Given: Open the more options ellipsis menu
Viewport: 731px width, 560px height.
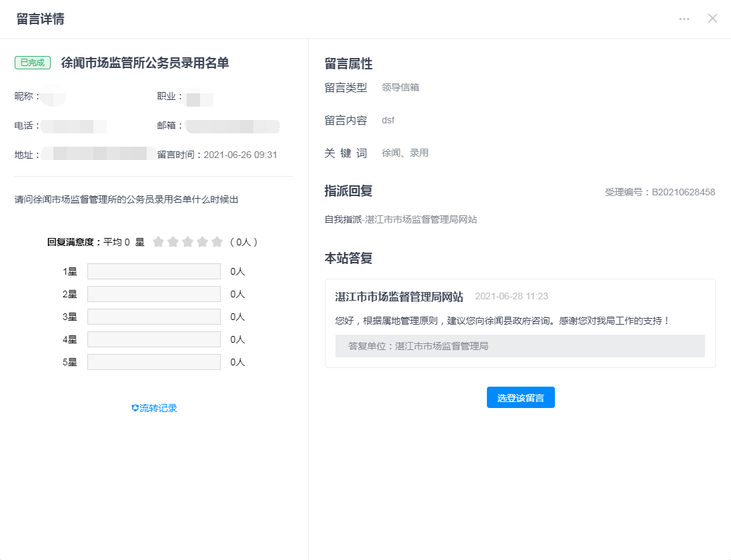Looking at the screenshot, I should (684, 19).
